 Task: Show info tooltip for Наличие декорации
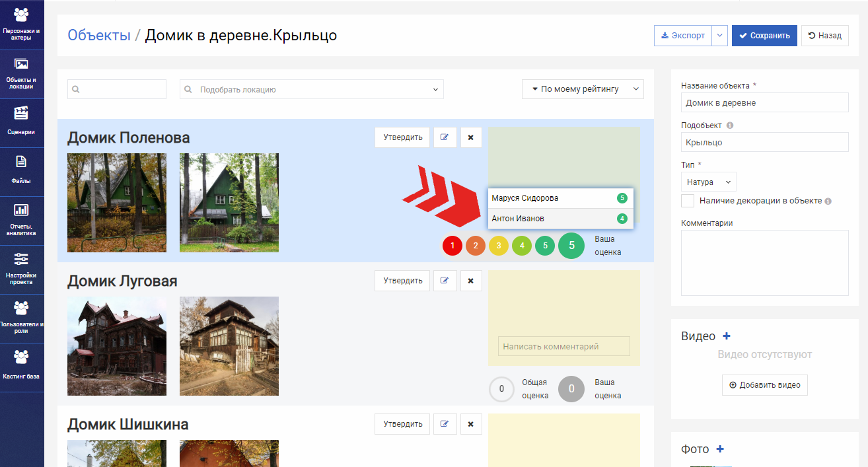coord(828,201)
